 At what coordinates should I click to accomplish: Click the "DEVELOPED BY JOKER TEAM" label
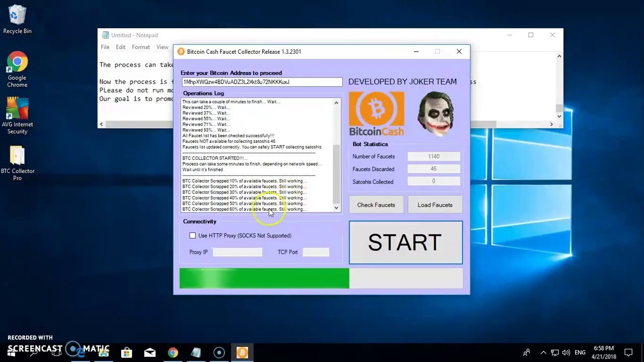(403, 81)
